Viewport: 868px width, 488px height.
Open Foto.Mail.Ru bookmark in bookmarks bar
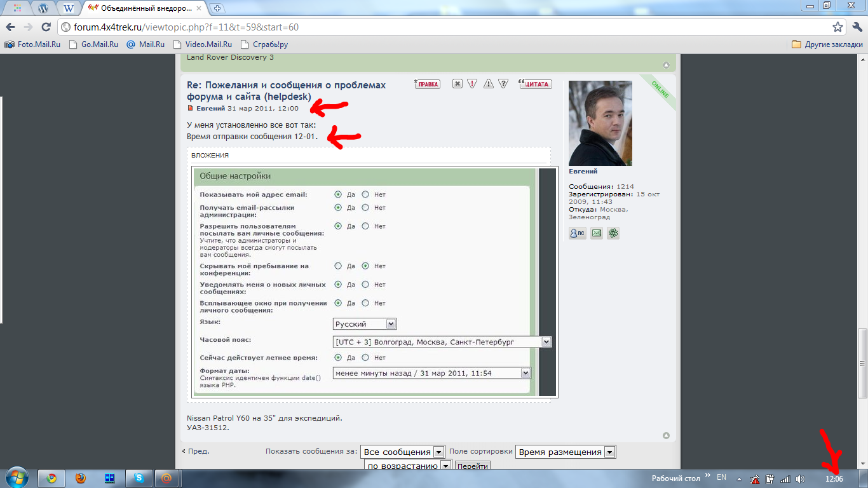click(x=33, y=44)
